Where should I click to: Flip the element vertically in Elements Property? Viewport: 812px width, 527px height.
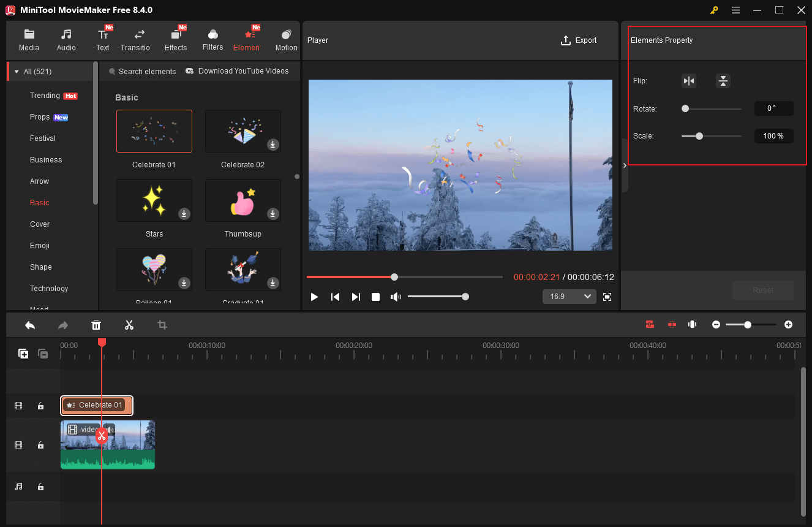[x=723, y=80]
